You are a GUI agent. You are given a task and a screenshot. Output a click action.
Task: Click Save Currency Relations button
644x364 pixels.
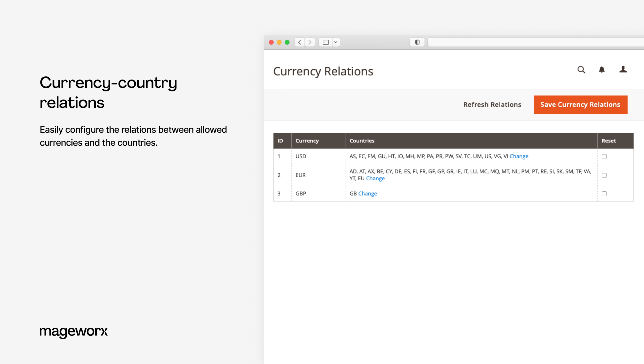pyautogui.click(x=580, y=104)
